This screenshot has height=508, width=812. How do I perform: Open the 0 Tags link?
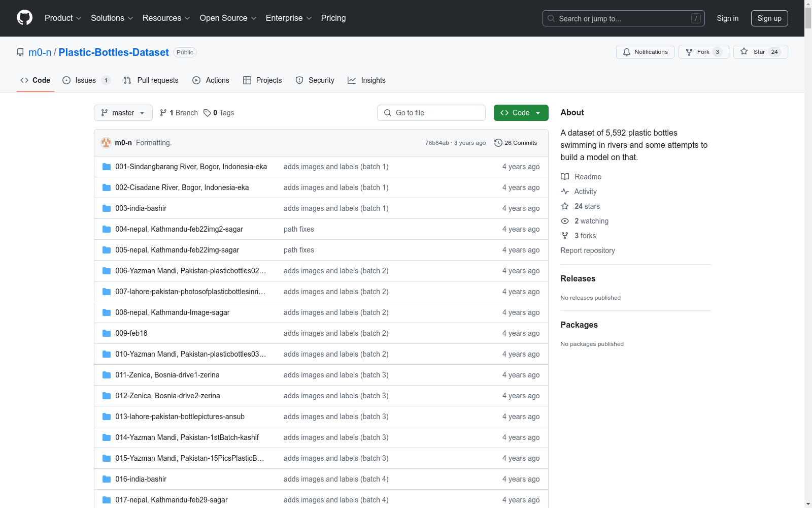coord(219,113)
